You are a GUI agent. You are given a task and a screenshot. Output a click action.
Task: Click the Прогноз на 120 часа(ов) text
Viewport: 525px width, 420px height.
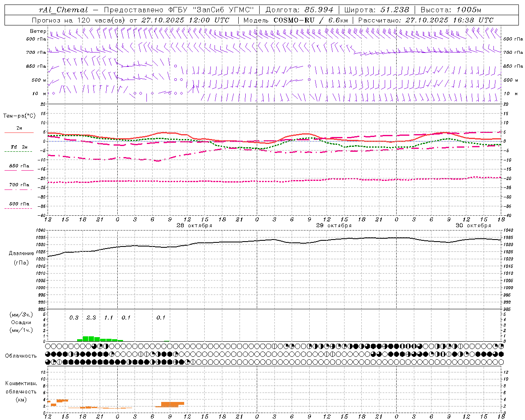tap(79, 20)
